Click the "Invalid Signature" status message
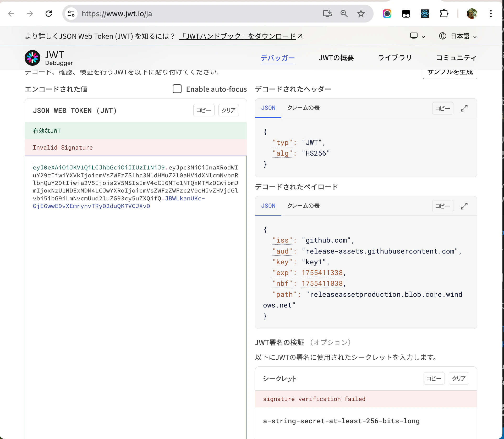 [63, 148]
